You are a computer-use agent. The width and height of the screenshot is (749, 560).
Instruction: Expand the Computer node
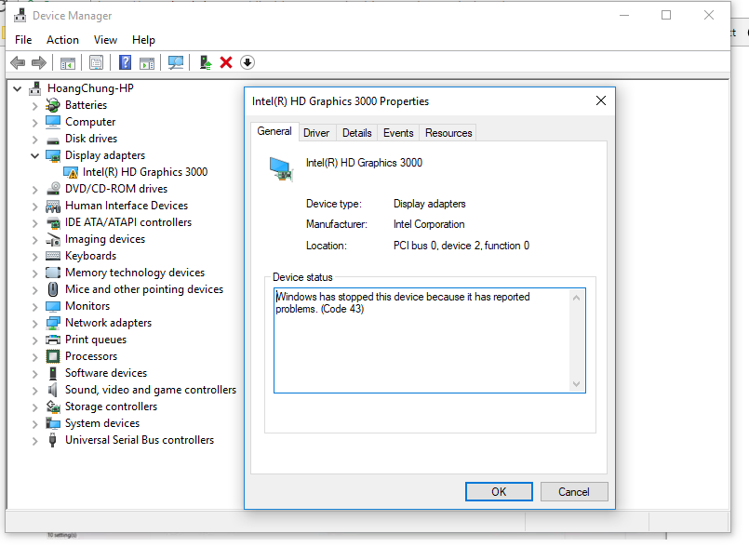pos(34,122)
